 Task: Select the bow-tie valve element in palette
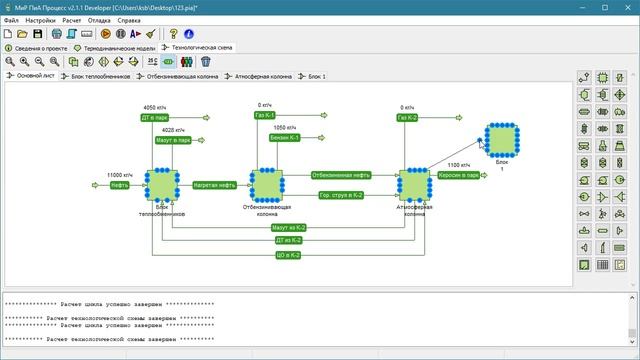click(584, 214)
